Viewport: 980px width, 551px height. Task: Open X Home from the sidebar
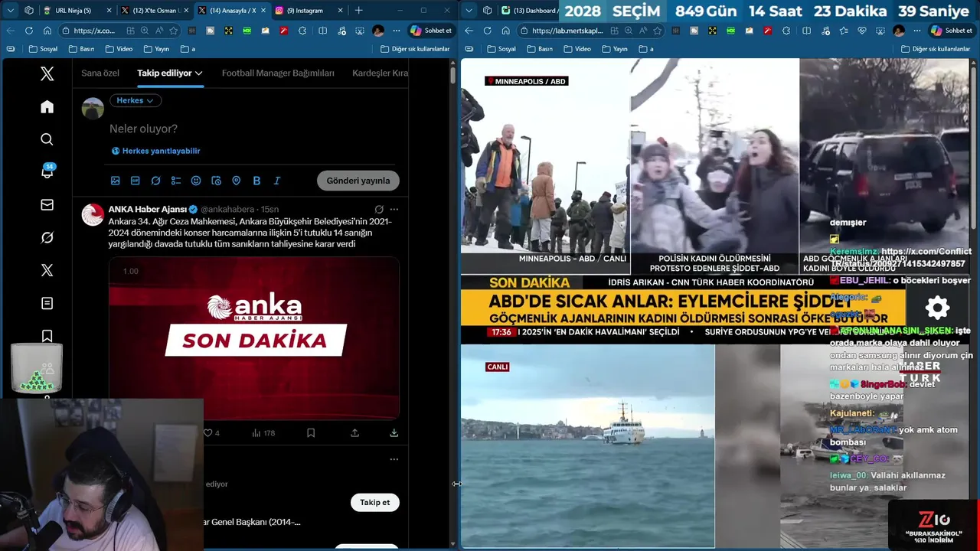tap(47, 106)
